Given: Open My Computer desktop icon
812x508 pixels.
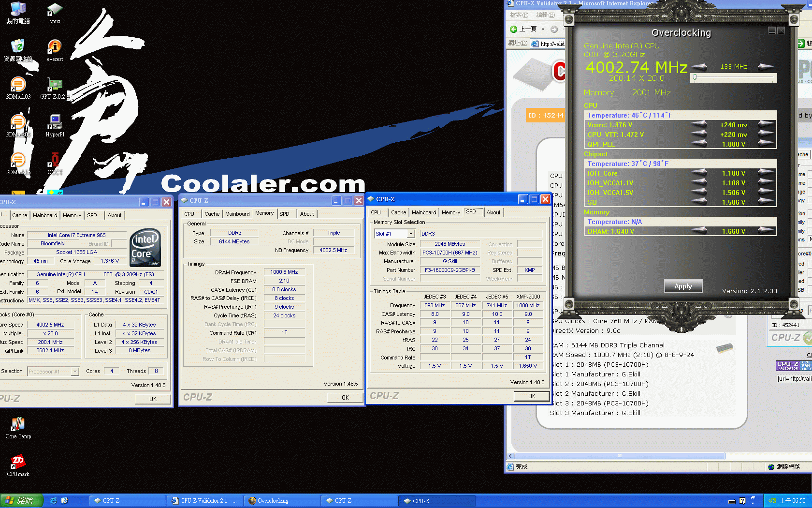Looking at the screenshot, I should 18,13.
